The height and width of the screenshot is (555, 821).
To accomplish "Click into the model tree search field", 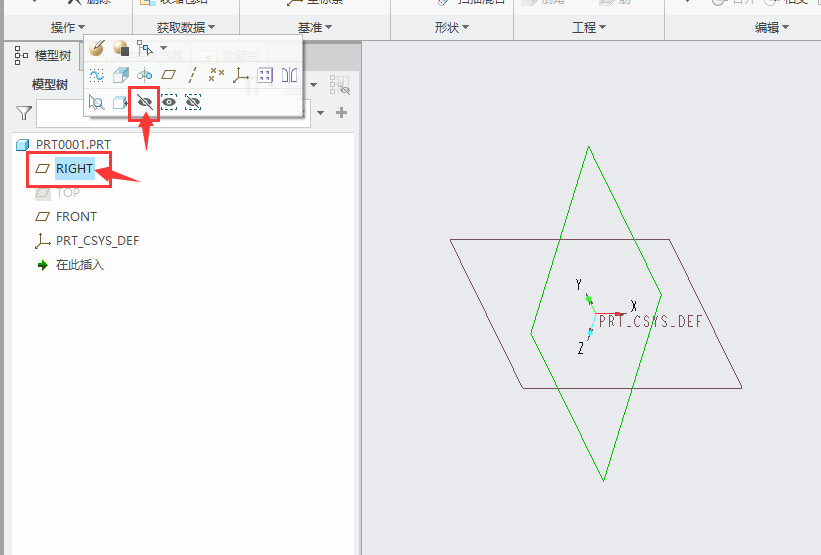I will [x=173, y=114].
